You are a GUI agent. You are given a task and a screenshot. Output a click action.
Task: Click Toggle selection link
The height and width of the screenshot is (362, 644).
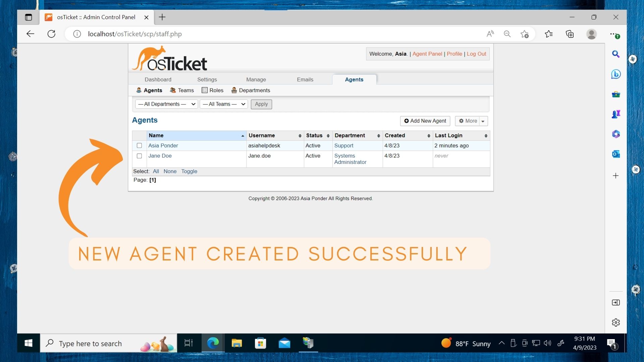coord(189,171)
